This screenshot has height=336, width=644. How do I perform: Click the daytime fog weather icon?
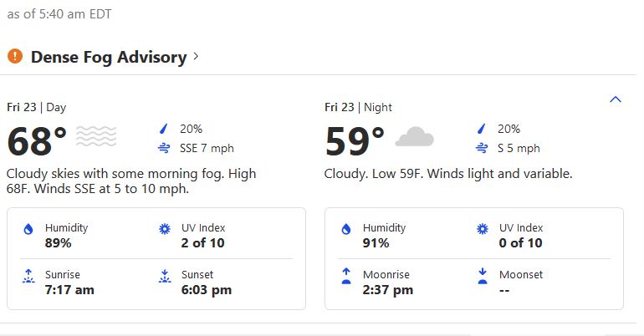[x=96, y=136]
